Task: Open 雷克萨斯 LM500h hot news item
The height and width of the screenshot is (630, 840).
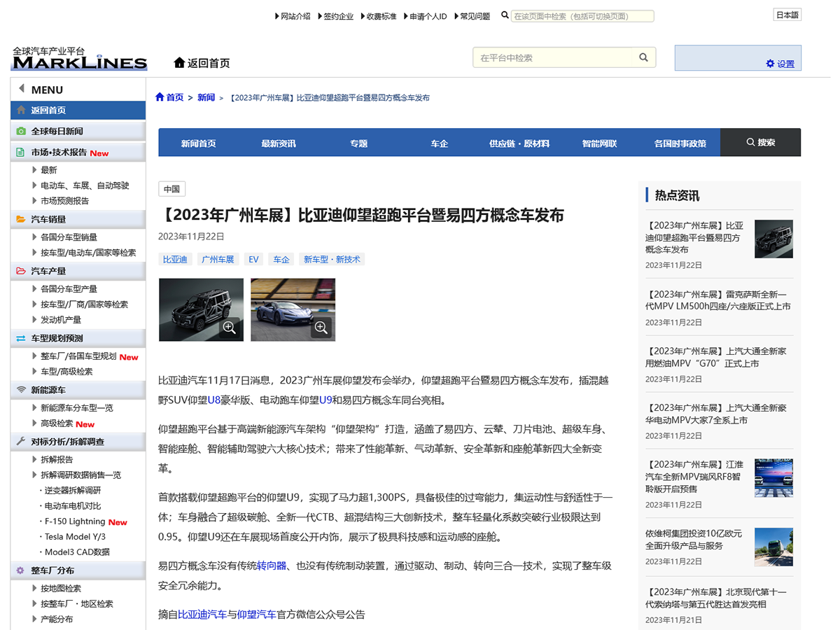Action: (x=718, y=300)
